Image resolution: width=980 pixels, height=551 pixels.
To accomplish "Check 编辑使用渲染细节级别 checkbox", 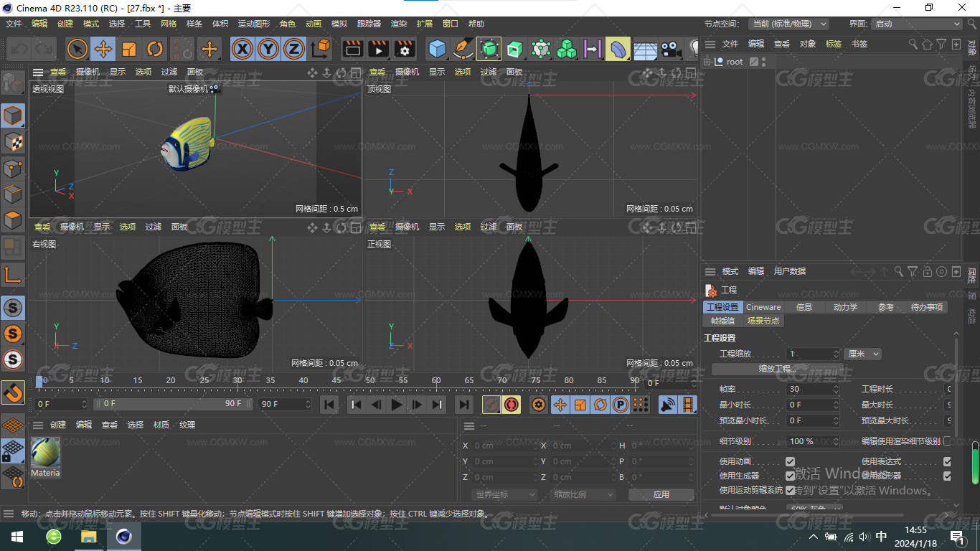I will (947, 441).
